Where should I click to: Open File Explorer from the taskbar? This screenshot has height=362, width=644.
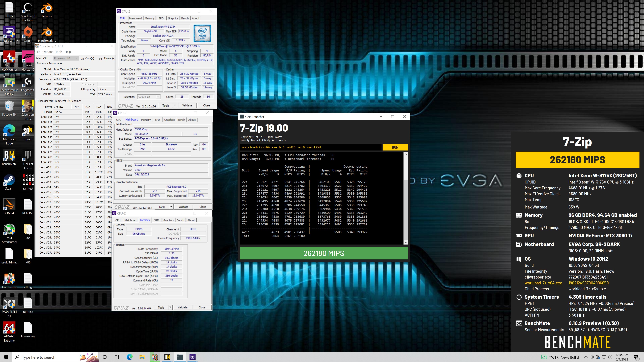(142, 357)
